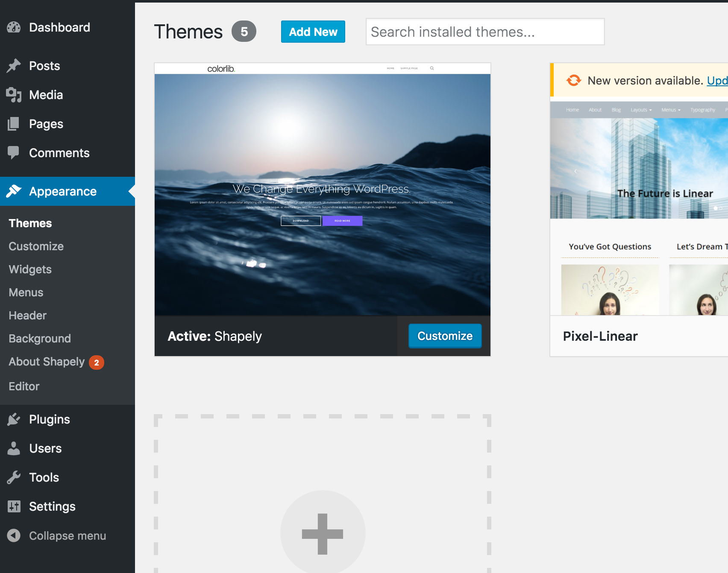This screenshot has width=728, height=573.
Task: Open the Plugins menu label
Action: coord(50,419)
